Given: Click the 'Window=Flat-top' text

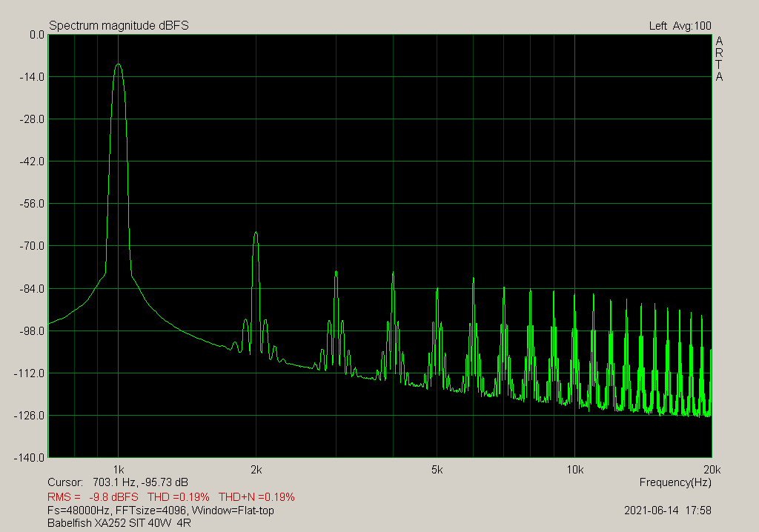Looking at the screenshot, I should pos(233,511).
